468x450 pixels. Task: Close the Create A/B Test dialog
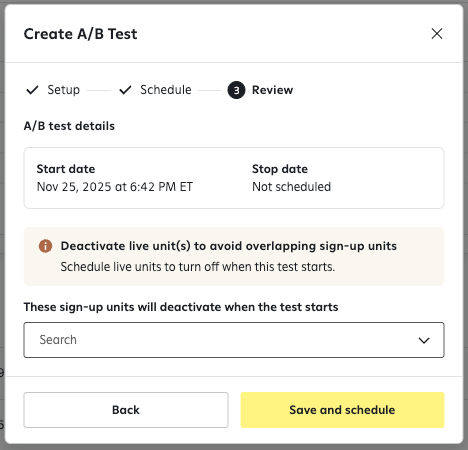437,34
